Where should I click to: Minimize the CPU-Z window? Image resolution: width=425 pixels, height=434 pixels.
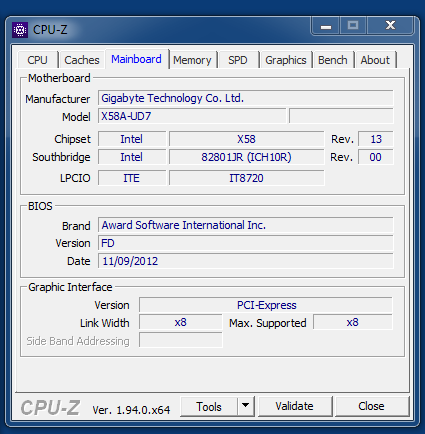click(x=326, y=26)
